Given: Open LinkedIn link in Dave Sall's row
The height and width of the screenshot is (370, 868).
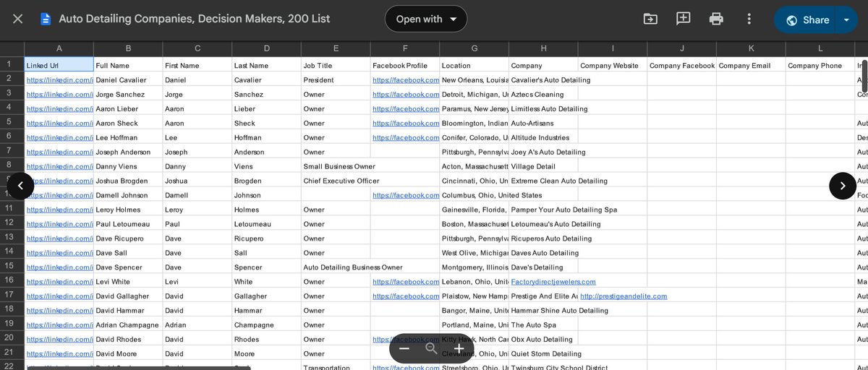Looking at the screenshot, I should tap(60, 253).
